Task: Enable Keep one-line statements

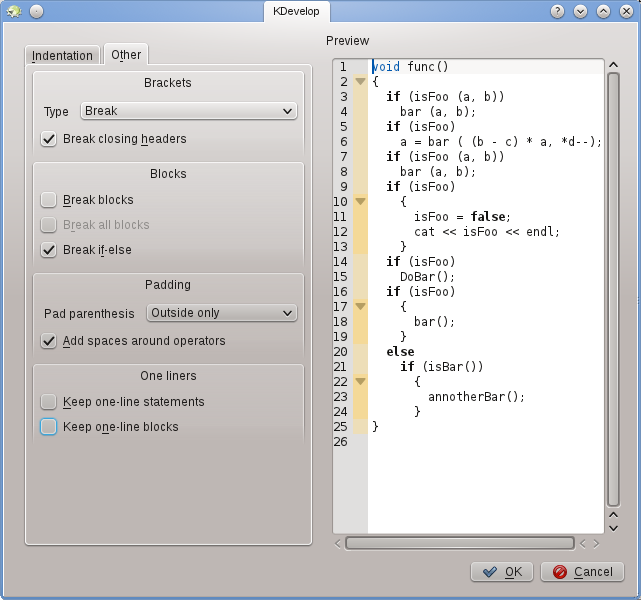Action: 49,402
